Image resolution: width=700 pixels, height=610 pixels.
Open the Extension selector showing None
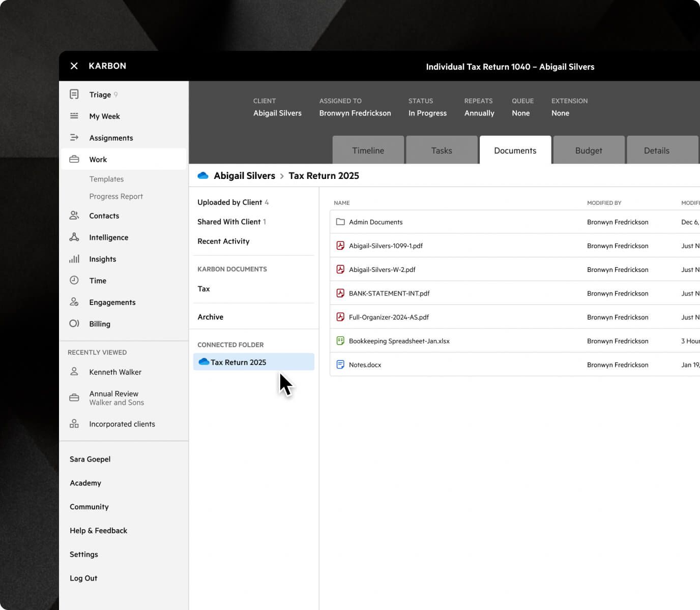click(x=560, y=113)
